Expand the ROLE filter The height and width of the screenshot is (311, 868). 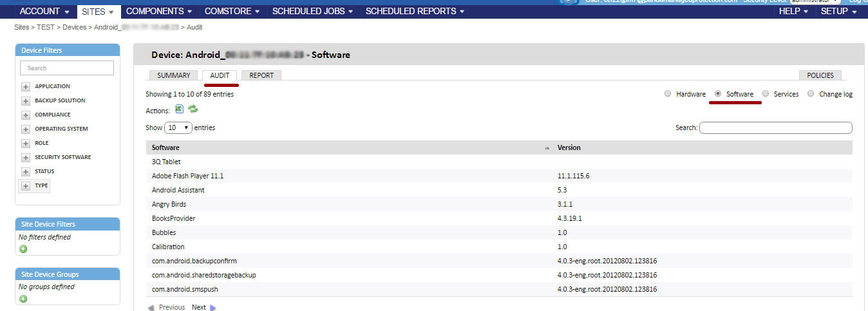(x=26, y=144)
